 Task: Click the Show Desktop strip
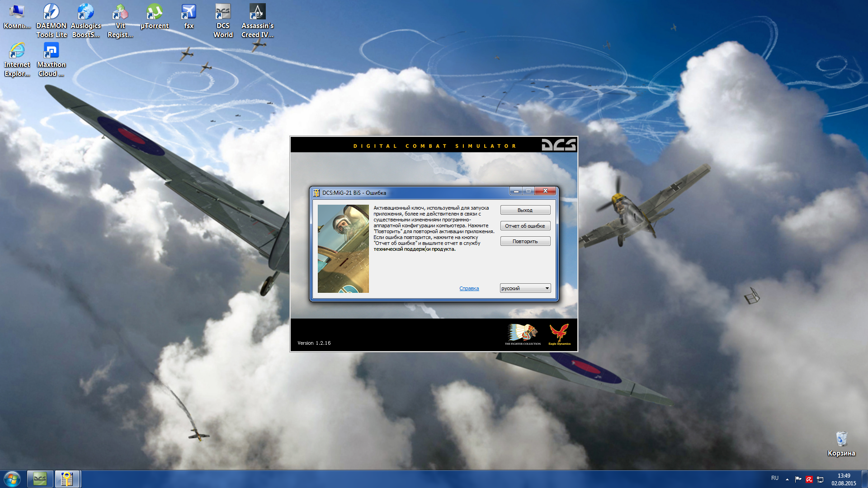coord(864,479)
